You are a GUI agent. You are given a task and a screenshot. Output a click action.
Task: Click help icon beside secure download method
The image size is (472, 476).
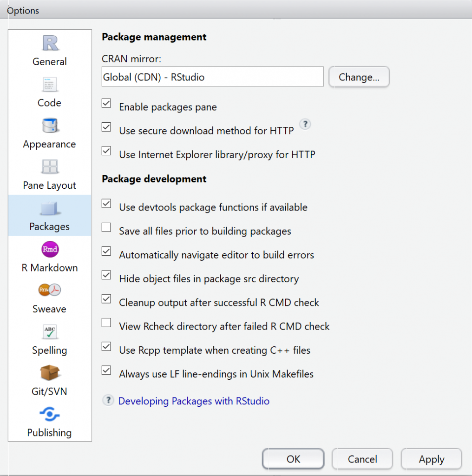click(305, 124)
